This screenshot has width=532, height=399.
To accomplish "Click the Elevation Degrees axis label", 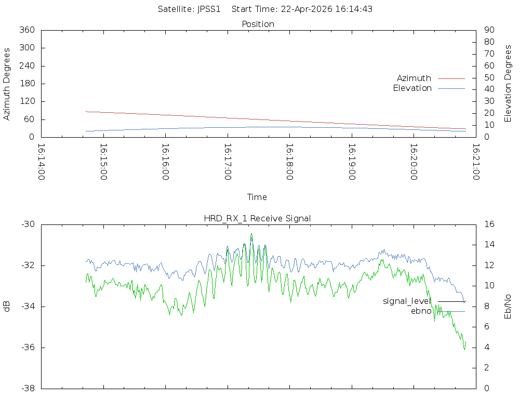I will [508, 84].
